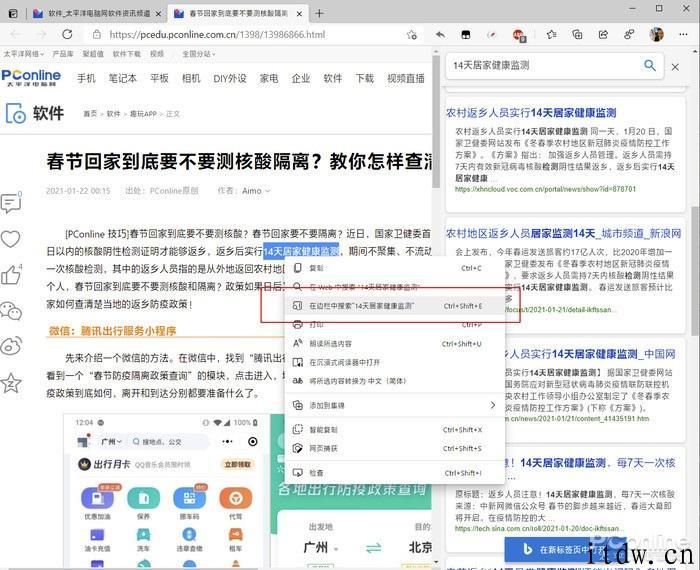
Task: Click the red extension icon with badge
Action: point(519,35)
